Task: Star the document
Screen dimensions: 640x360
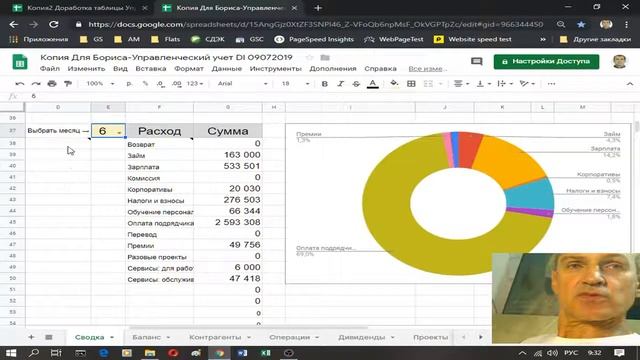Action: tap(309, 58)
